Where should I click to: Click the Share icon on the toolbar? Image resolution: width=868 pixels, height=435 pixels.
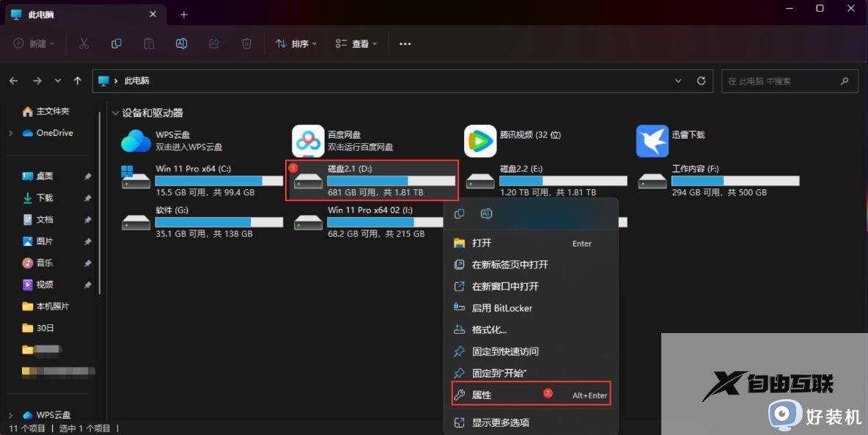tap(213, 43)
